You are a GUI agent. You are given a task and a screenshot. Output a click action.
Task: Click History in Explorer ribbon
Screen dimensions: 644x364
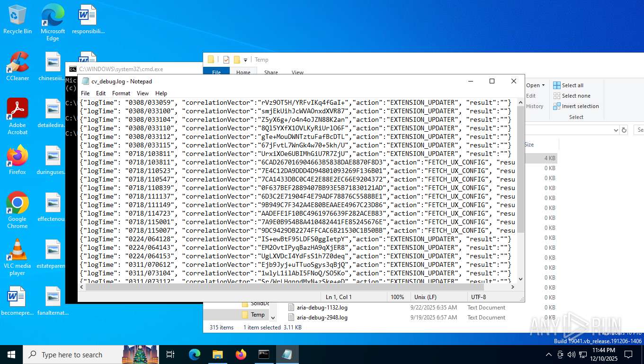point(535,106)
